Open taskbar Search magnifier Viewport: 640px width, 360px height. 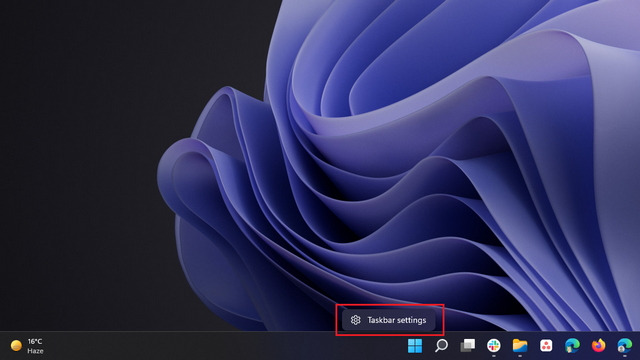[x=441, y=346]
